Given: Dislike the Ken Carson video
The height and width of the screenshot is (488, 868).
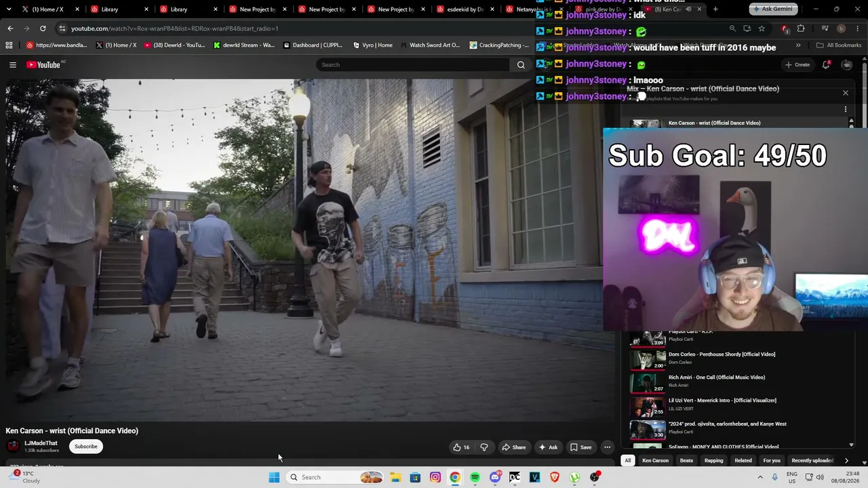Looking at the screenshot, I should (x=484, y=447).
